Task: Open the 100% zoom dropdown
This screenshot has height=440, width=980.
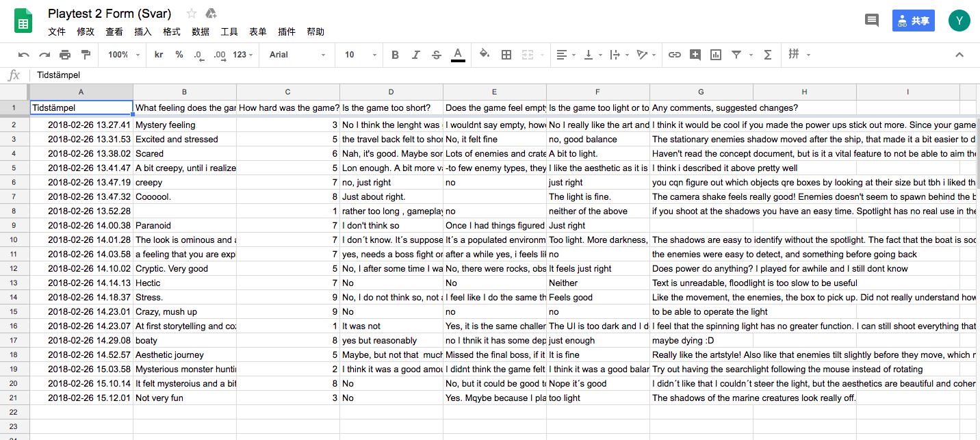Action: 123,55
